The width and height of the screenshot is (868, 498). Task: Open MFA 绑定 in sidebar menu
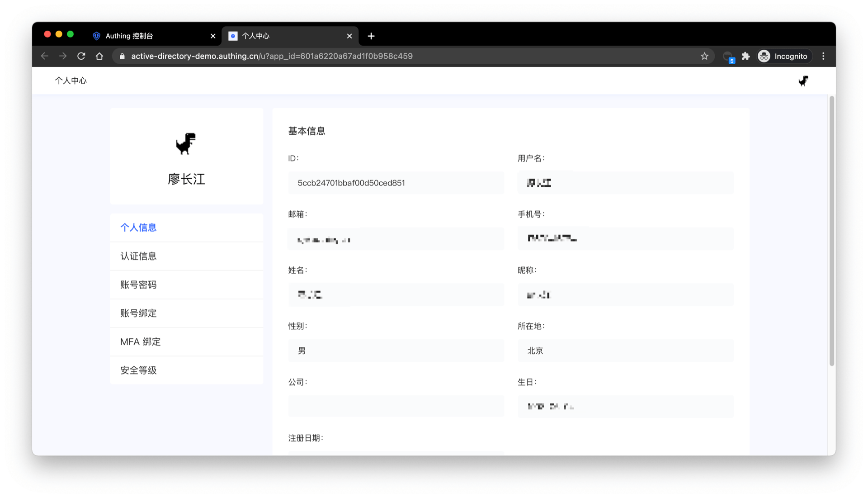[187, 341]
